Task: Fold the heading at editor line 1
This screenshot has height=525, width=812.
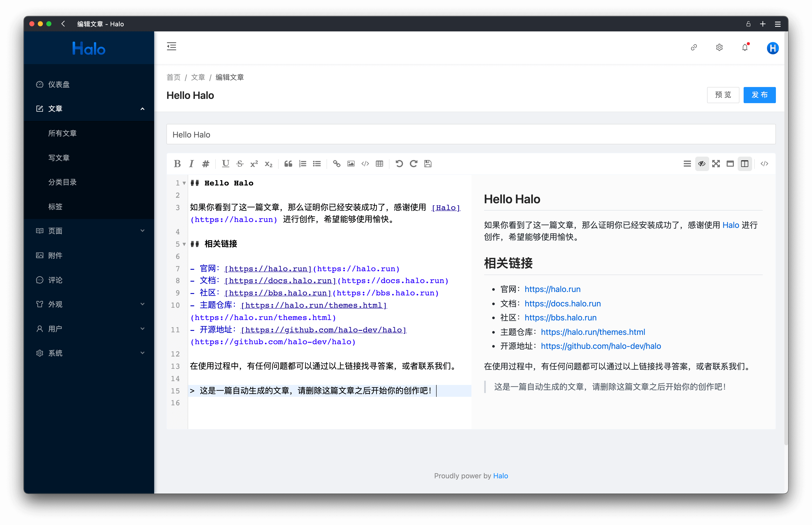Action: (x=184, y=183)
